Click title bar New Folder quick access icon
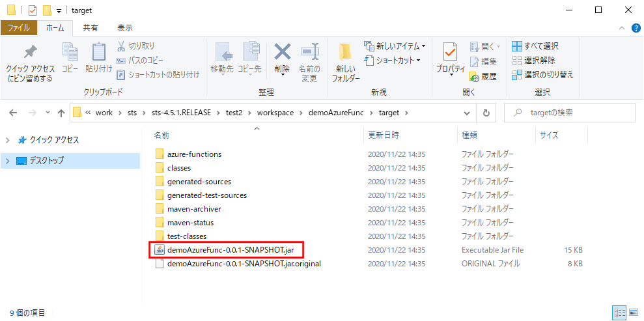The width and height of the screenshot is (644, 321). [47, 10]
